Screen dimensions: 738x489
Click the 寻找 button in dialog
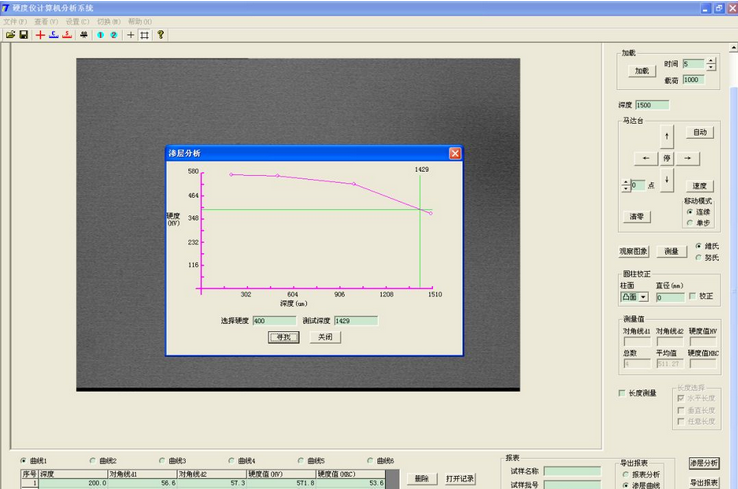[284, 337]
